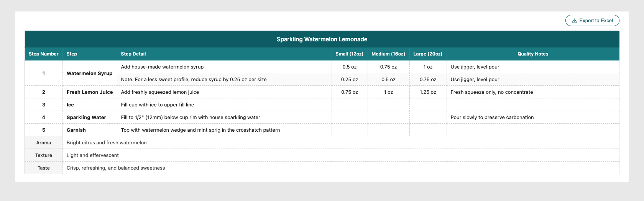Screen dimensions: 644x201
Task: Click the Step Number column header
Action: 44,54
